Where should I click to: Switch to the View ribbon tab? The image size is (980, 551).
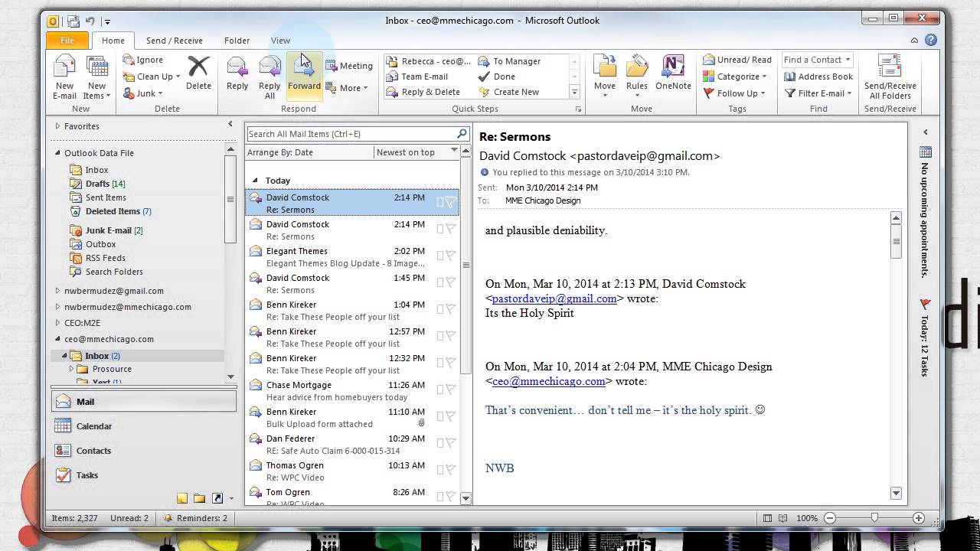point(280,41)
